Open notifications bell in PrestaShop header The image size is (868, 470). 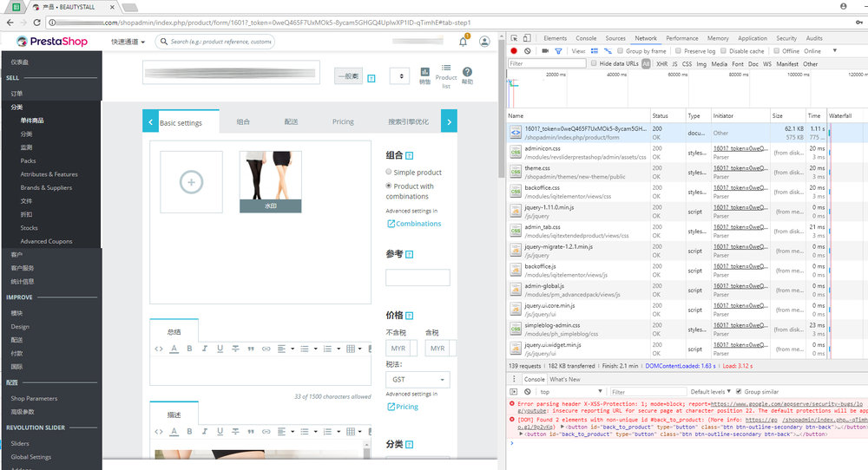click(463, 42)
